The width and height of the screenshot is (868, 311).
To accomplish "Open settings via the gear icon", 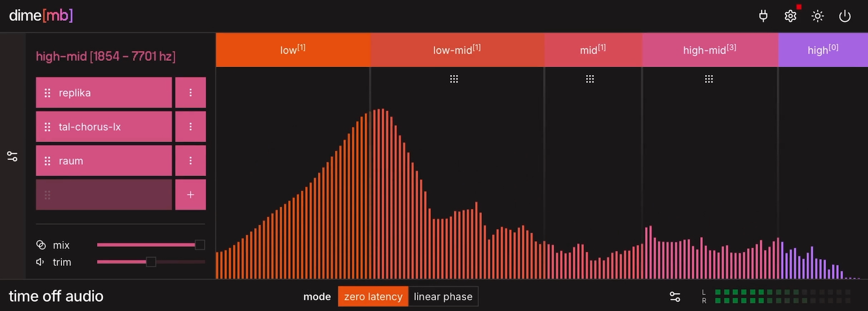I will [x=790, y=16].
